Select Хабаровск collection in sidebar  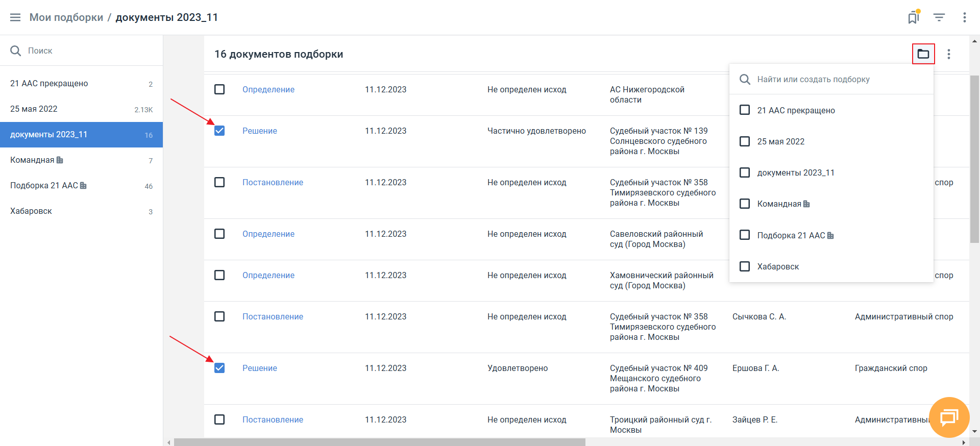[x=81, y=211]
